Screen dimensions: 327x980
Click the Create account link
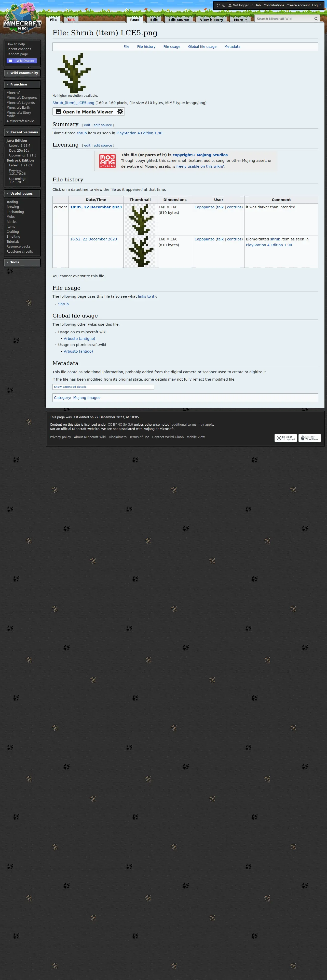click(298, 5)
